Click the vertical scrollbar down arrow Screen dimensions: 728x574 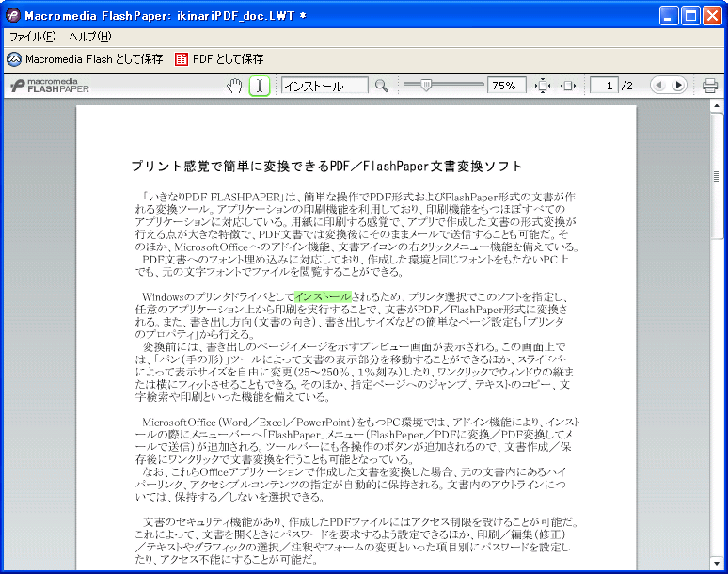coord(717,564)
